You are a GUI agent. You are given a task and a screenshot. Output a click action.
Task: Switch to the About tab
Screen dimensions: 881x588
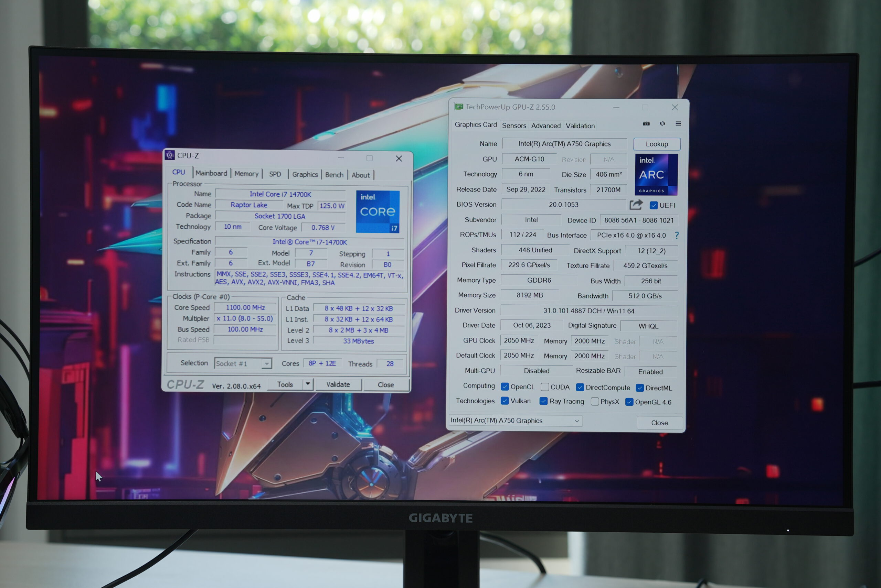coord(361,175)
